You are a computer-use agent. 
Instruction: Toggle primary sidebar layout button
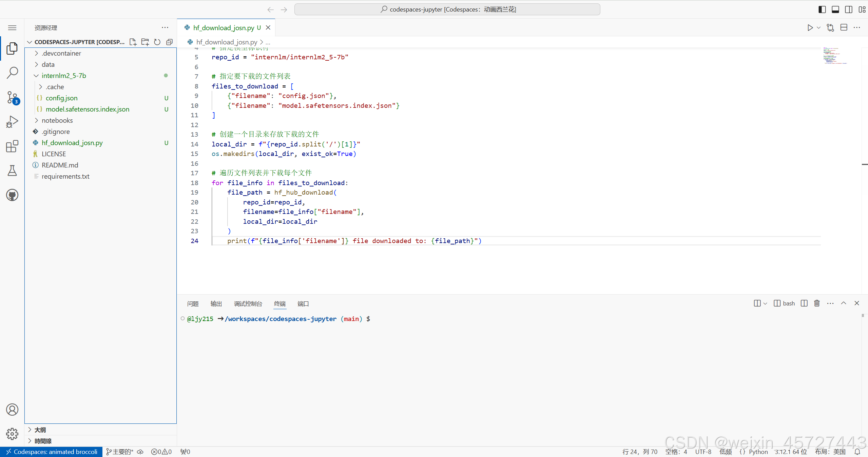coord(822,9)
